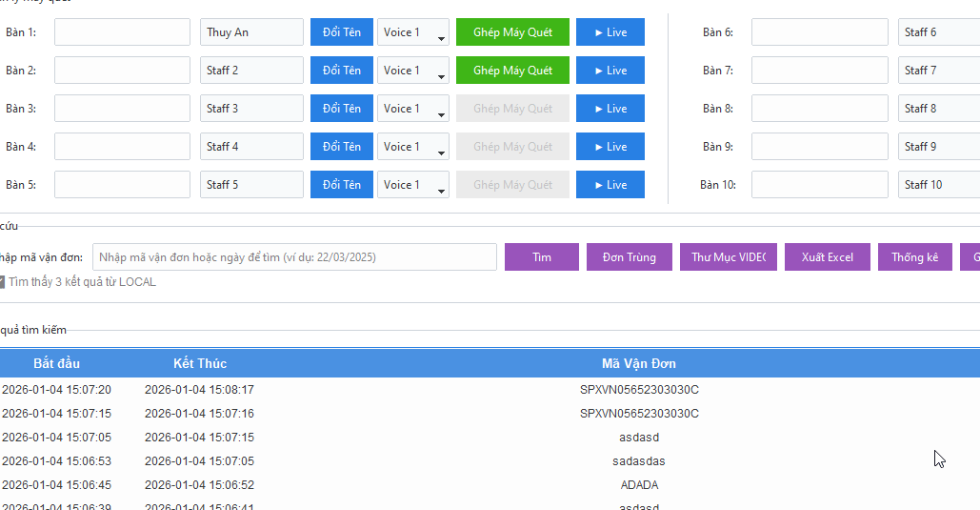The height and width of the screenshot is (510, 980).
Task: Open Voice dropdown for Bàn 1
Action: (413, 32)
